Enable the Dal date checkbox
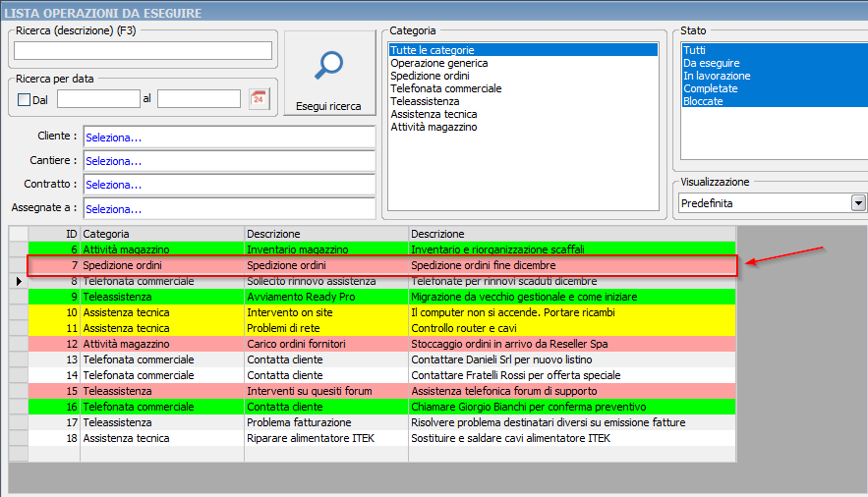The width and height of the screenshot is (868, 497). tap(25, 99)
